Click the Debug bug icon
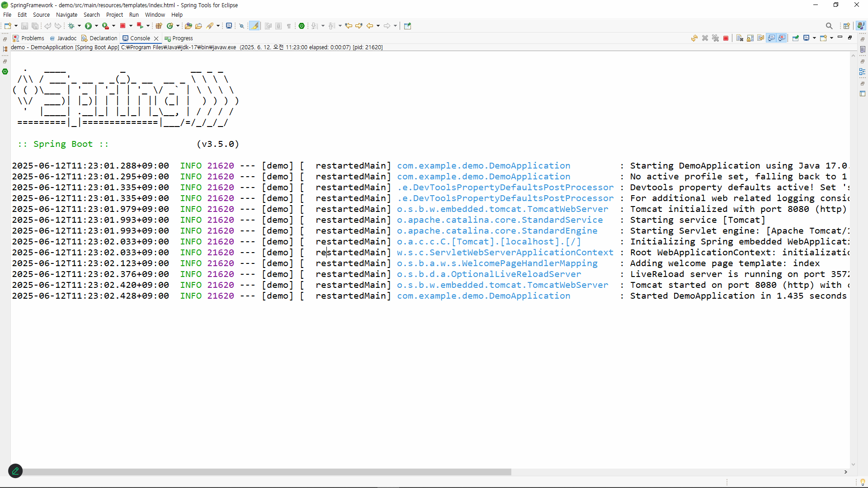 coord(71,26)
